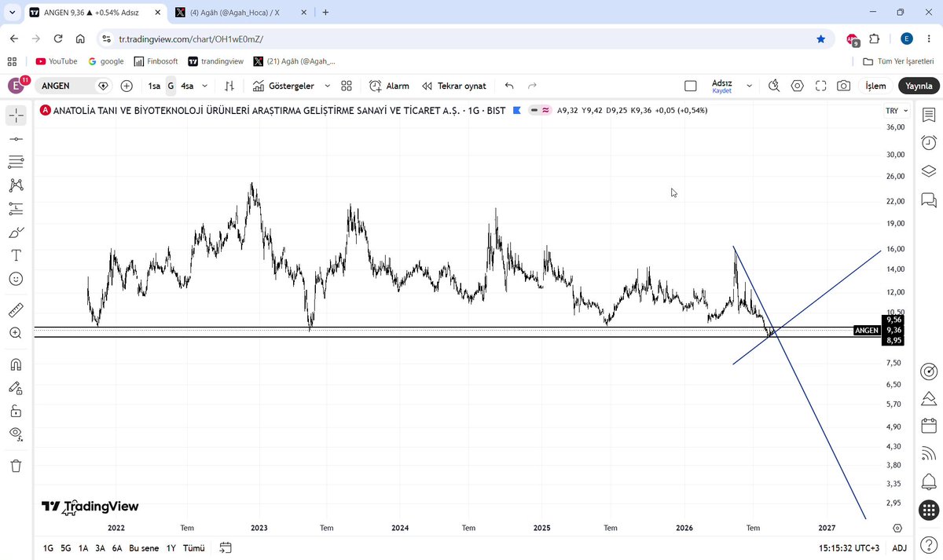Toggle the ADJ adjustment setting

coord(900,548)
